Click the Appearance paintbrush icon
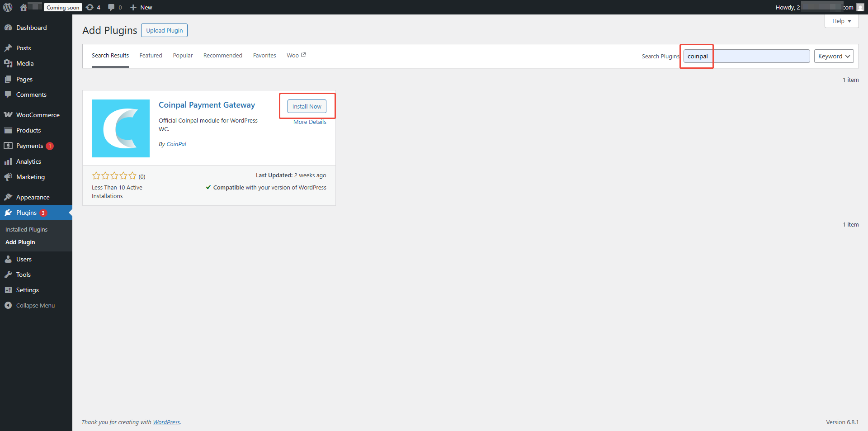Image resolution: width=868 pixels, height=431 pixels. point(8,197)
